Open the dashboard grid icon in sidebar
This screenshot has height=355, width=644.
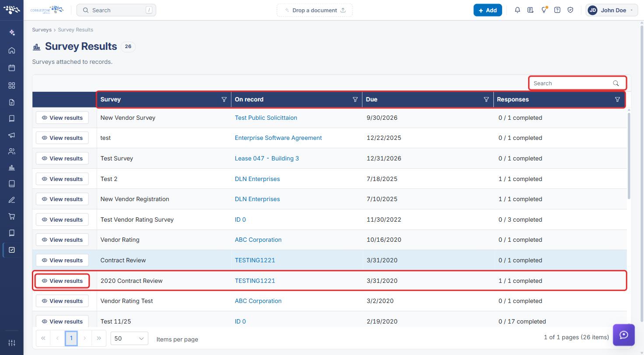[x=12, y=85]
